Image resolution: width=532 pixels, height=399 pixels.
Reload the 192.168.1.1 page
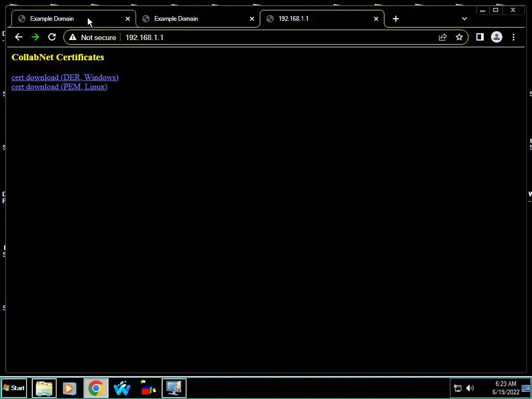point(52,37)
